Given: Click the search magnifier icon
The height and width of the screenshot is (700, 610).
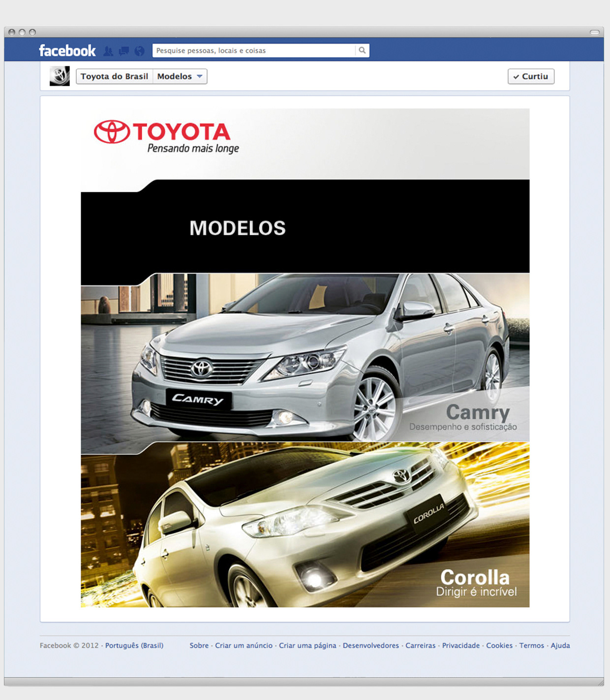Looking at the screenshot, I should (x=362, y=50).
